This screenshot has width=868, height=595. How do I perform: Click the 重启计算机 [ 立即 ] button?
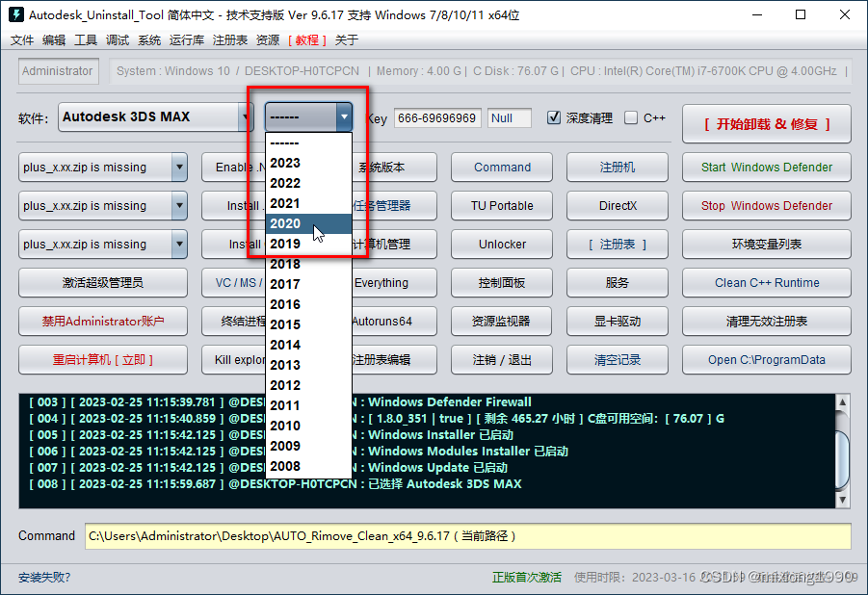(103, 360)
